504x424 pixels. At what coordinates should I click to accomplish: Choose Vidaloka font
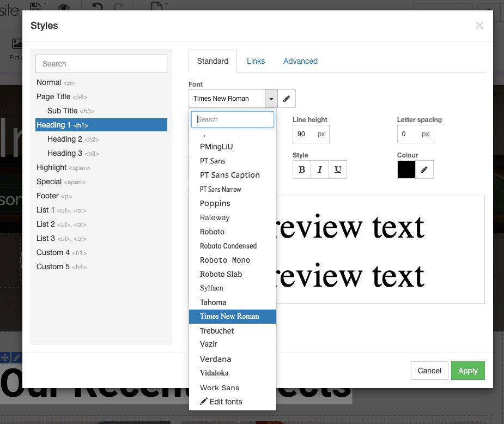(x=233, y=373)
